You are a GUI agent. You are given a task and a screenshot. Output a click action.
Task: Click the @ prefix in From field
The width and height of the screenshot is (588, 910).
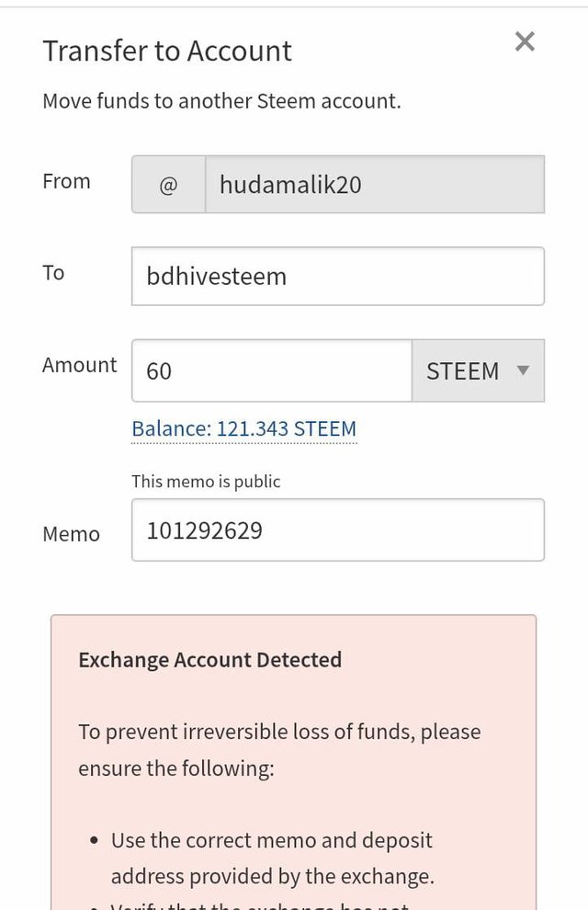(168, 185)
